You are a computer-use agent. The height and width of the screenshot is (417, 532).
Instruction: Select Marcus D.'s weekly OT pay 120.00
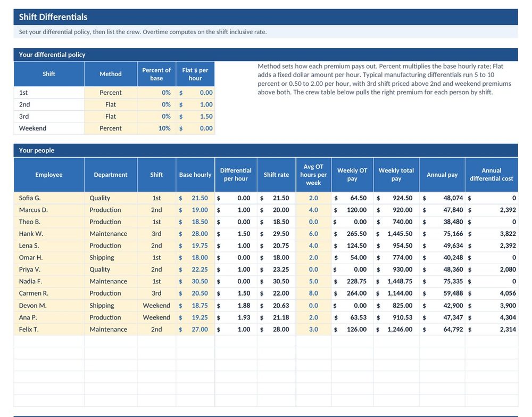[352, 210]
